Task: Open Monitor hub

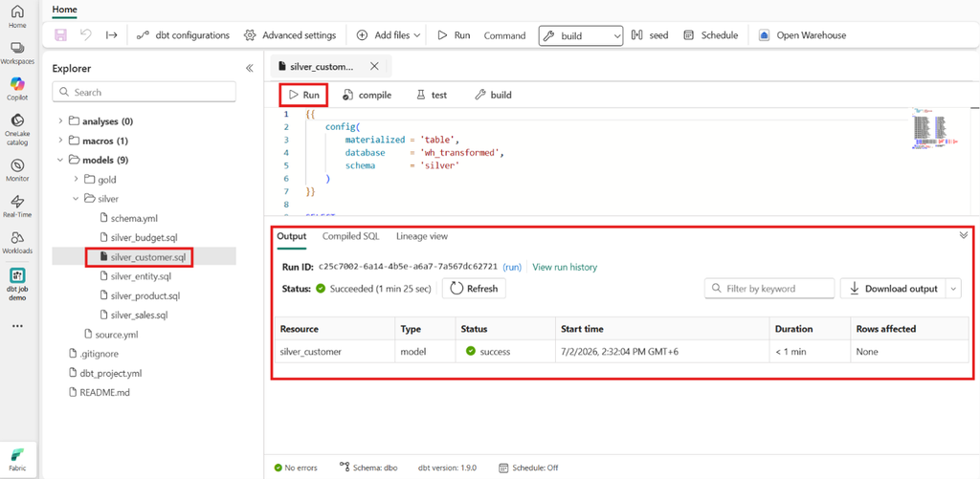Action: click(x=17, y=170)
